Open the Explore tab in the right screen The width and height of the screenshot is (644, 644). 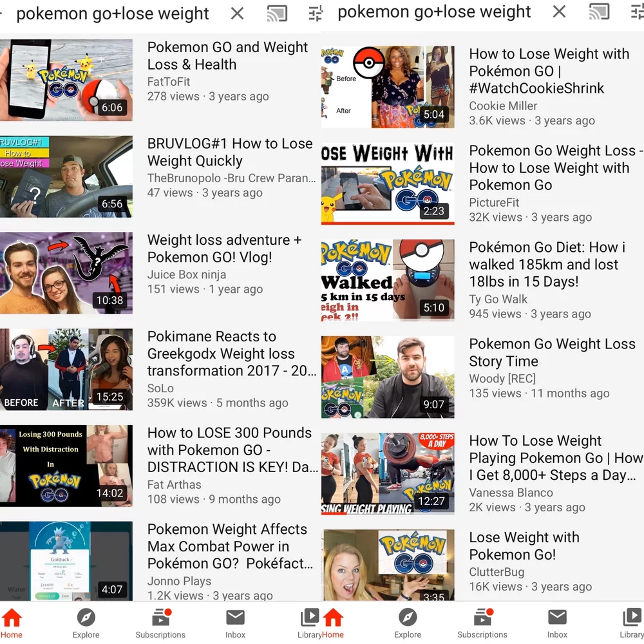408,623
